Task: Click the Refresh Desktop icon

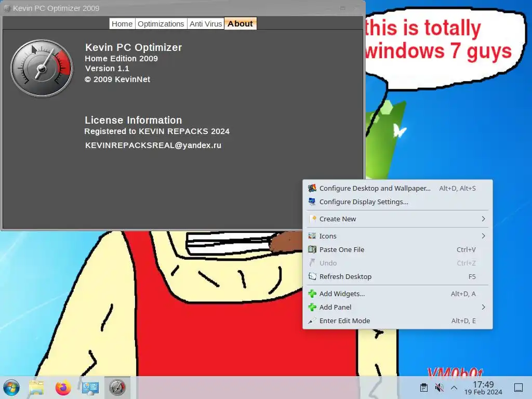Action: 312,276
